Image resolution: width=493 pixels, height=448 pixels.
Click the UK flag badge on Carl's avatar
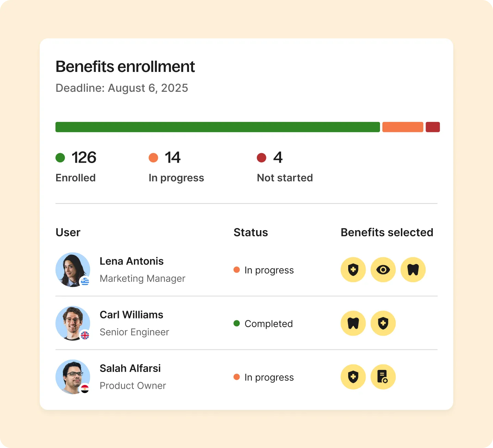tap(85, 335)
